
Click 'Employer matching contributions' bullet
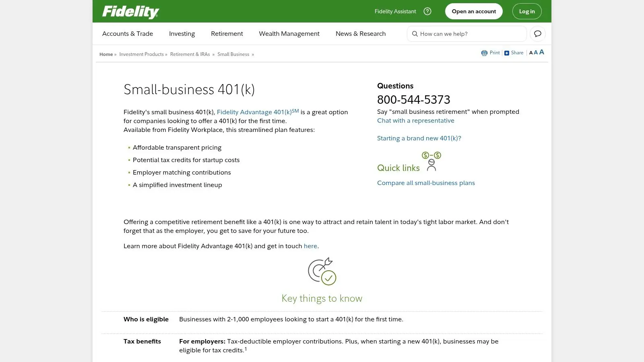(182, 173)
